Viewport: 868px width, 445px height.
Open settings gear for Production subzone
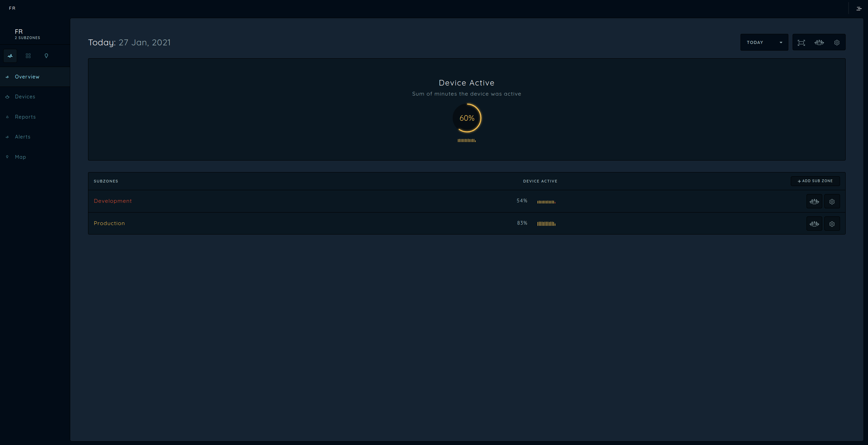(832, 224)
